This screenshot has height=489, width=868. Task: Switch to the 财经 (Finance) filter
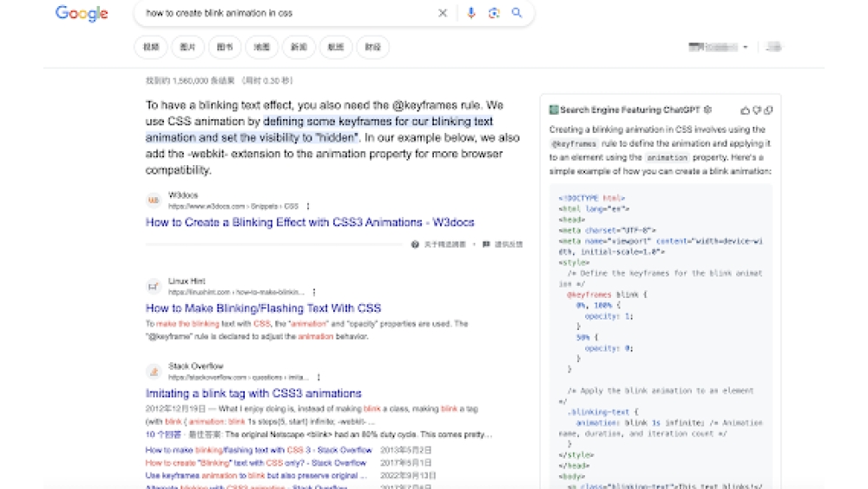click(373, 47)
